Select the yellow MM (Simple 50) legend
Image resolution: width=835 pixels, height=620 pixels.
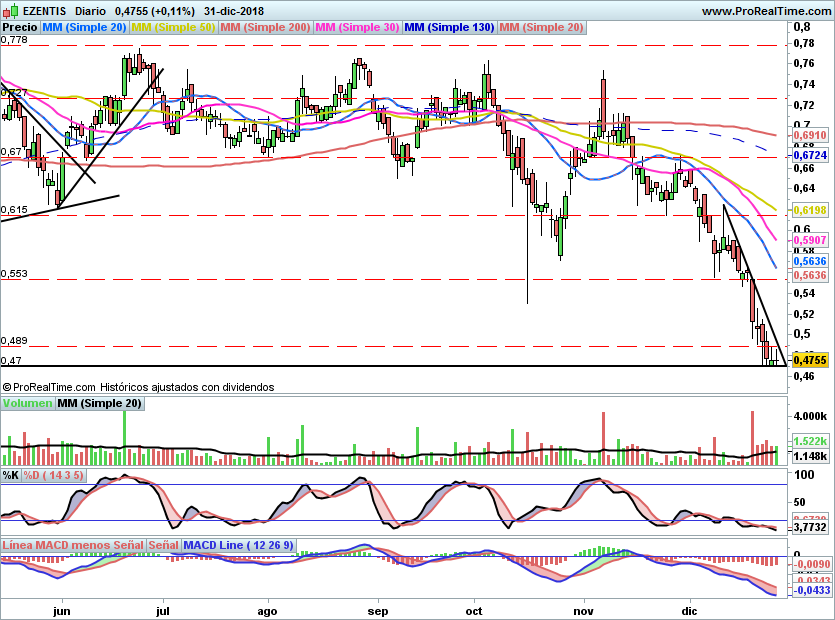[x=173, y=27]
